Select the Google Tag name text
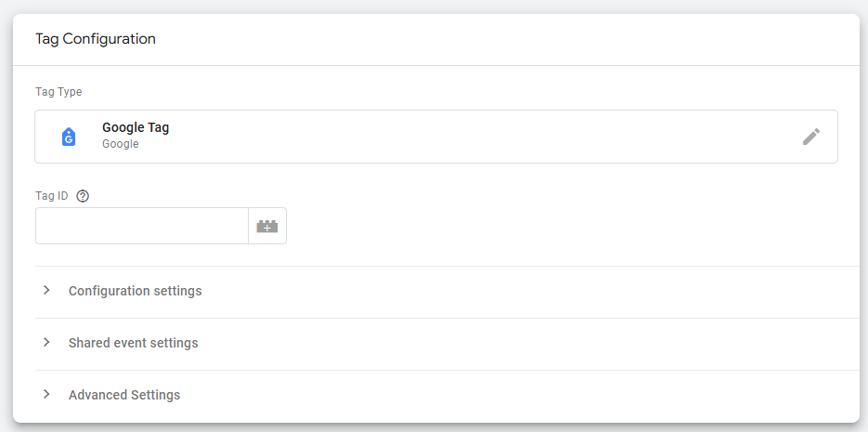Image resolution: width=868 pixels, height=432 pixels. click(x=136, y=128)
